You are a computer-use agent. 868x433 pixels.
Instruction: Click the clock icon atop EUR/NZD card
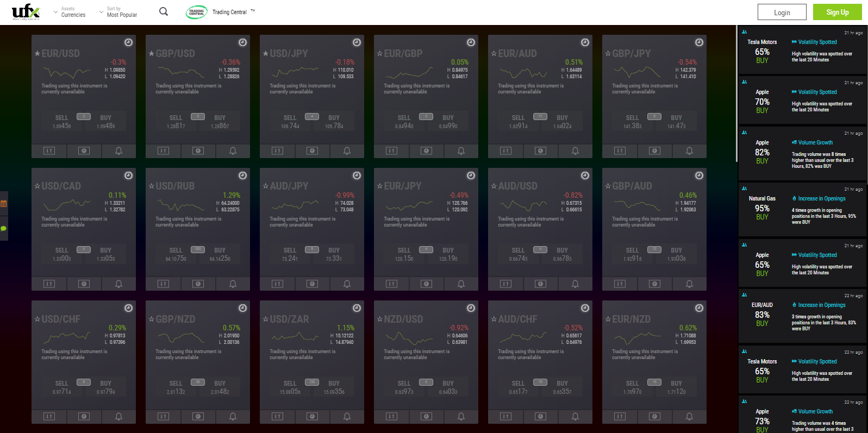(699, 308)
